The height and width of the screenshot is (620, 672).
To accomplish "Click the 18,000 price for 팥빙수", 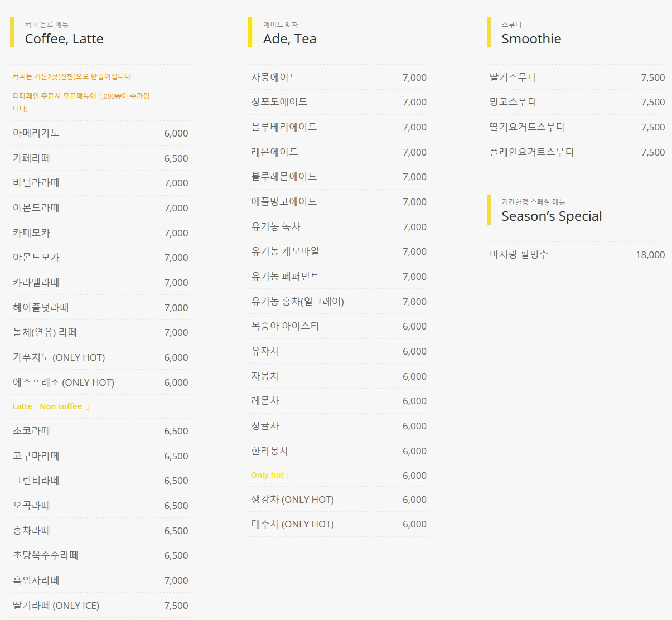I will click(x=650, y=255).
